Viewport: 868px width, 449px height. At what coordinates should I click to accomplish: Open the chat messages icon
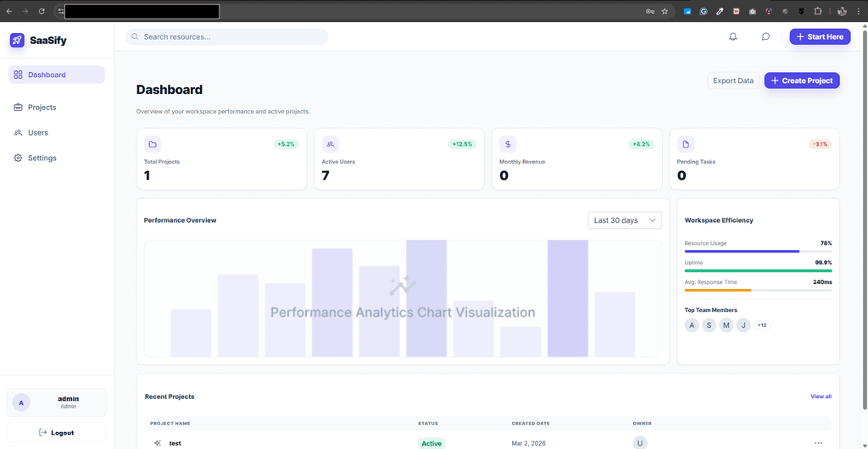(765, 36)
